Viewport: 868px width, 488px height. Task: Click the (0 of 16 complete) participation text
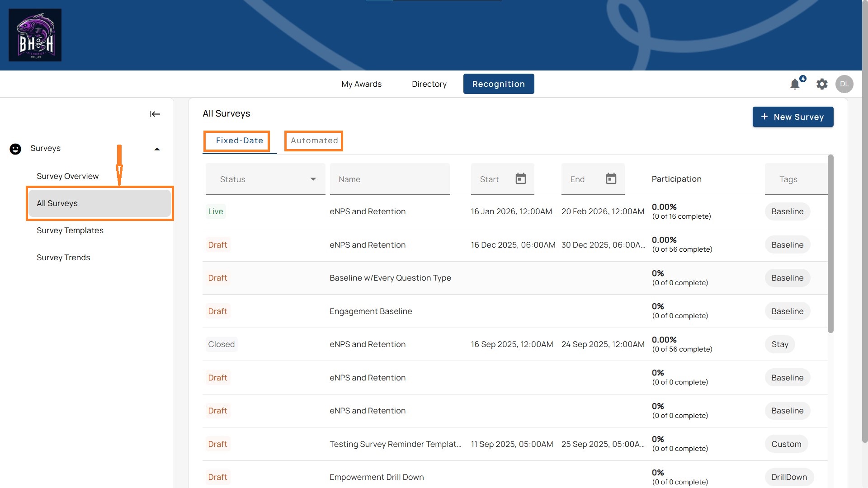tap(681, 216)
